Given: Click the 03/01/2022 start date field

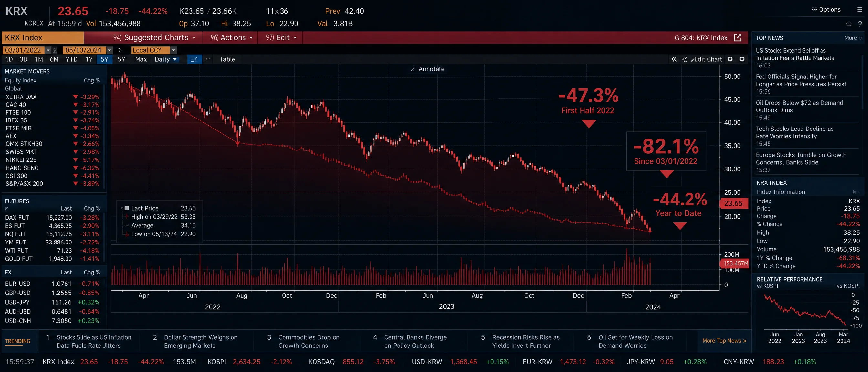Looking at the screenshot, I should point(24,50).
